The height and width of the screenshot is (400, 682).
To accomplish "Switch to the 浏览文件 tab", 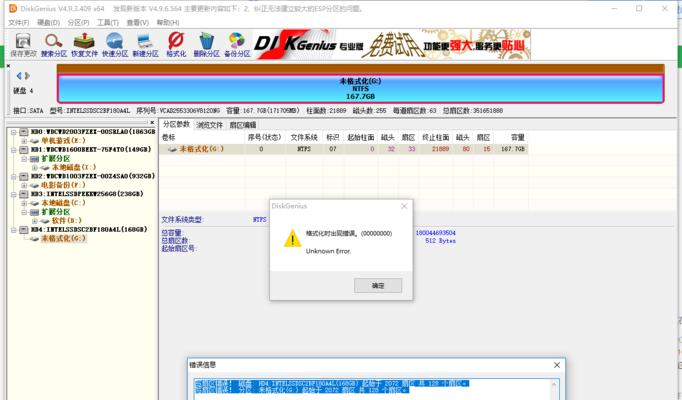I will pyautogui.click(x=209, y=125).
